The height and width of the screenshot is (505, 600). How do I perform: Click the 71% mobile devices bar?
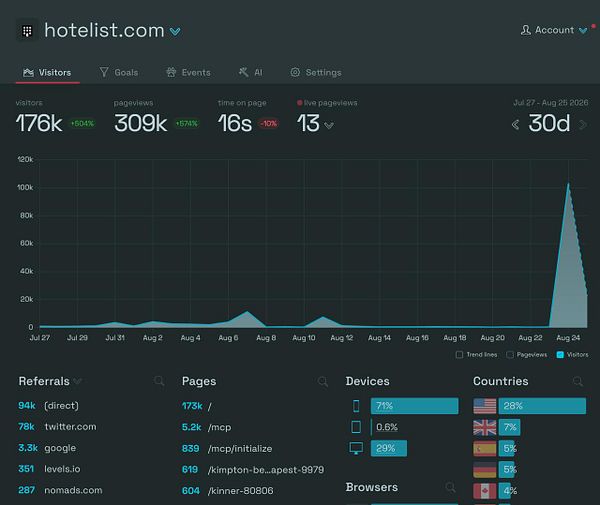pyautogui.click(x=414, y=406)
